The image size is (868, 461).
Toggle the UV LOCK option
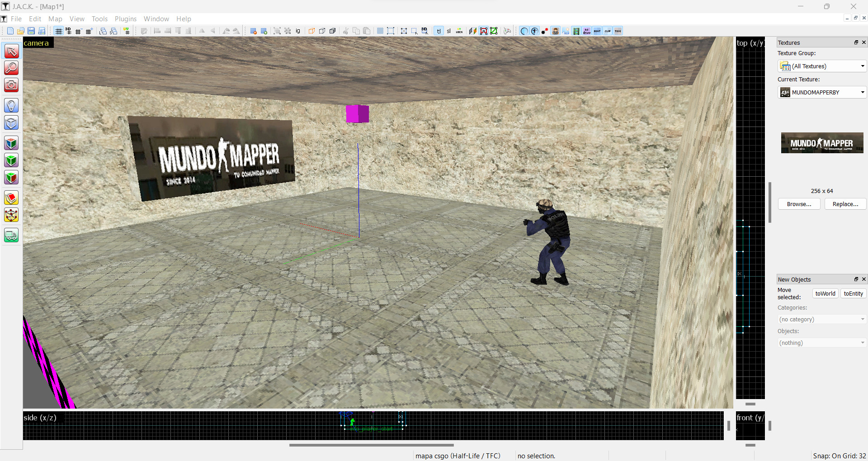pos(459,31)
